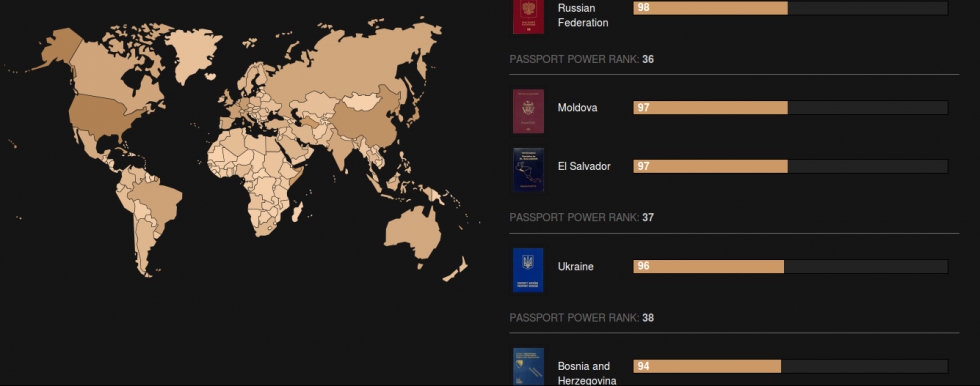Screen dimensions: 980x386
Task: Click Bosnia and Herzegovina's score bar
Action: pos(791,366)
